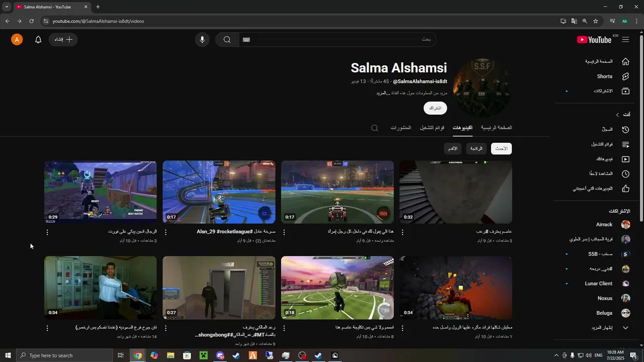This screenshot has height=362, width=644.
Task: Open three-dot menu for 'الرجال الحين يبكي على فورت' video
Action: tap(47, 232)
